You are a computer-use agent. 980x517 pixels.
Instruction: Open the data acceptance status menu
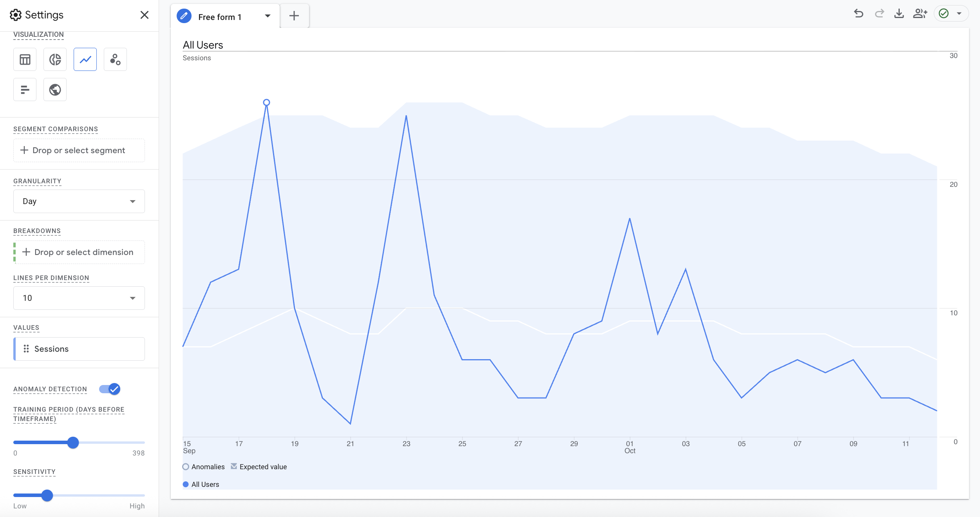[x=959, y=13]
